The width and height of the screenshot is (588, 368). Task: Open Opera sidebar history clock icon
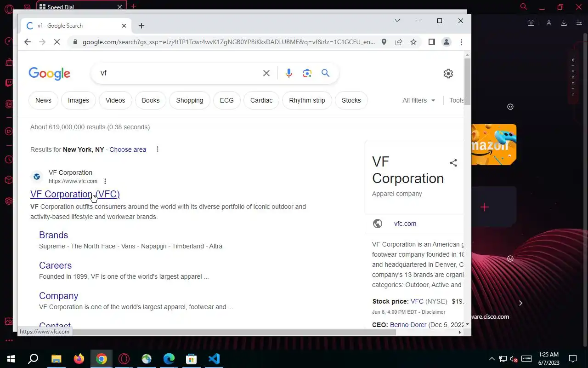(9, 160)
